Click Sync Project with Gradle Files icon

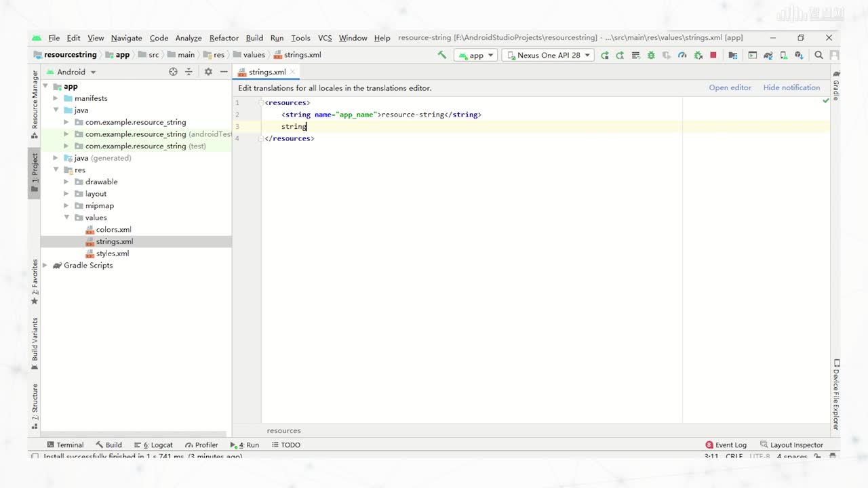click(x=768, y=55)
